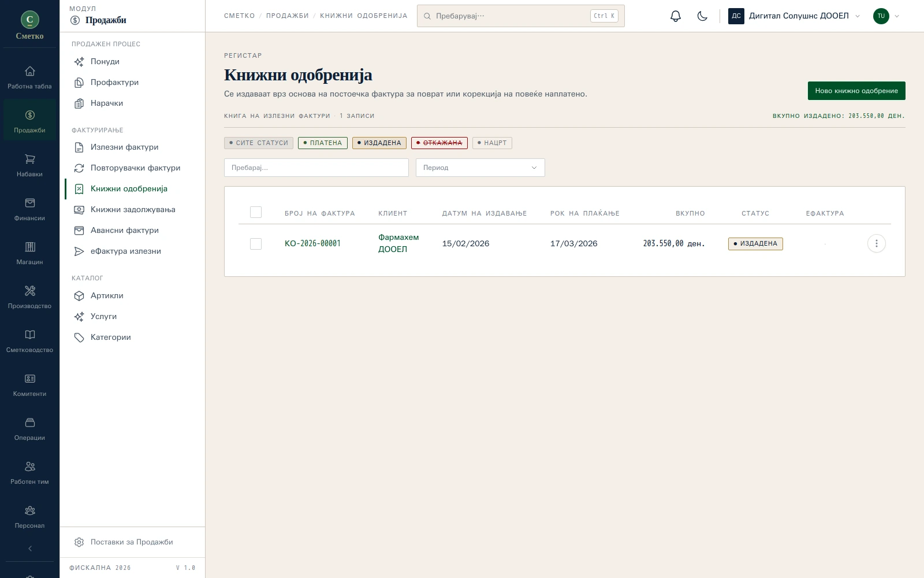This screenshot has width=924, height=578.
Task: Expand company switcher Дигитал Солушнс ДООЕЛ
Action: 795,16
